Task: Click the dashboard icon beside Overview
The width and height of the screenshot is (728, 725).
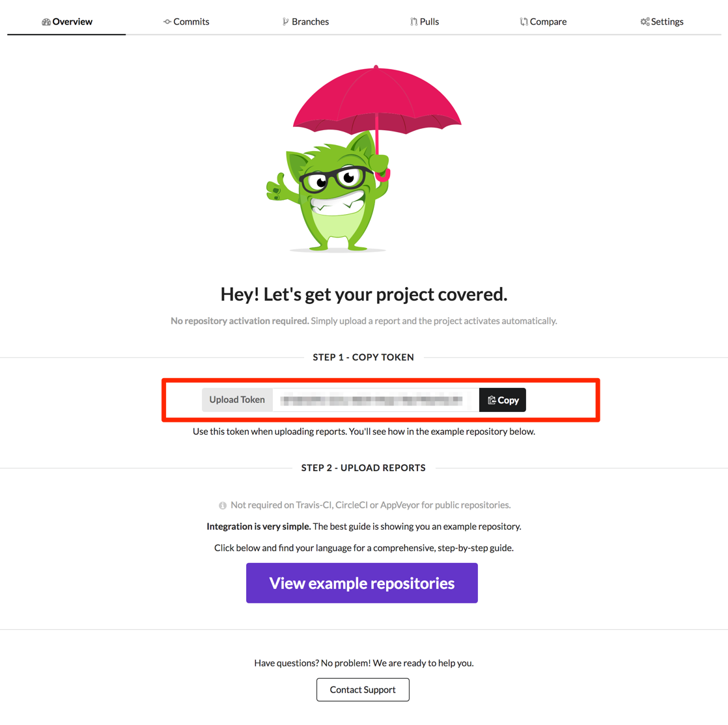Action: tap(46, 22)
